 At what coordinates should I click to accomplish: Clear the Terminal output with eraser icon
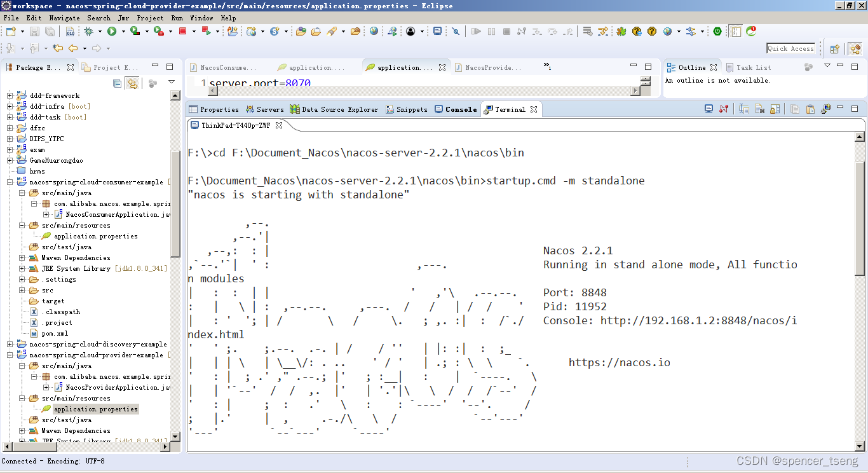(760, 109)
